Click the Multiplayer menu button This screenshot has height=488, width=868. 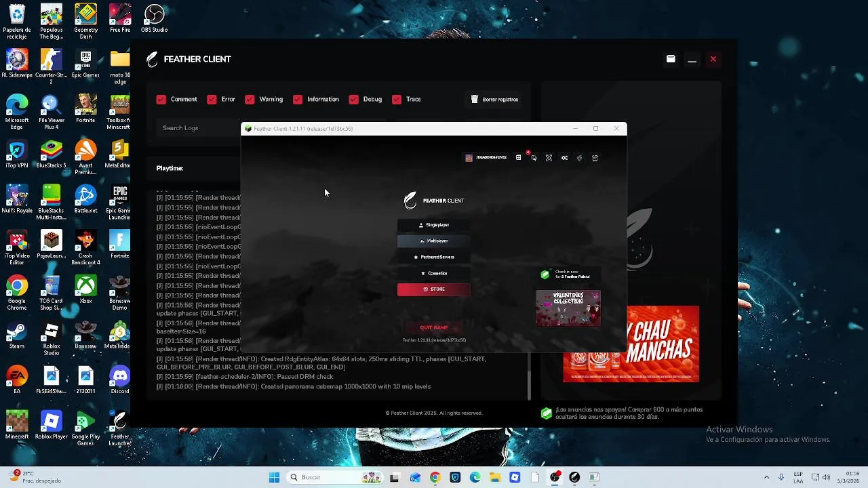[x=433, y=241]
